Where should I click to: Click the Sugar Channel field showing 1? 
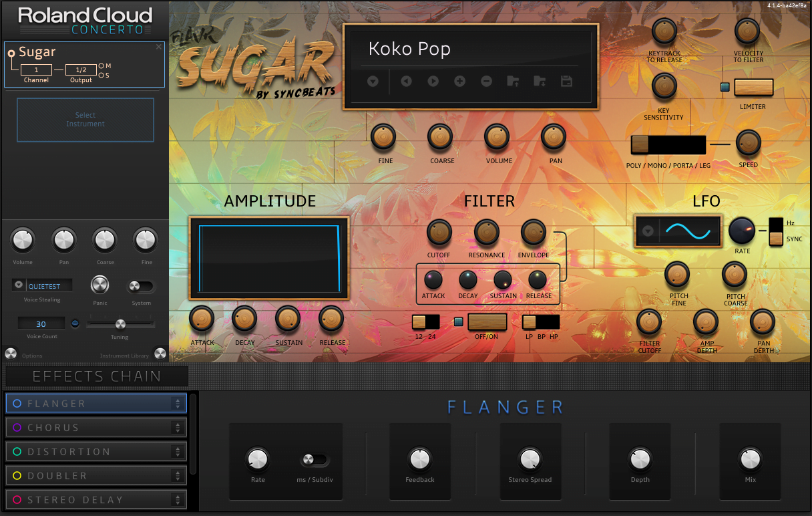point(36,70)
